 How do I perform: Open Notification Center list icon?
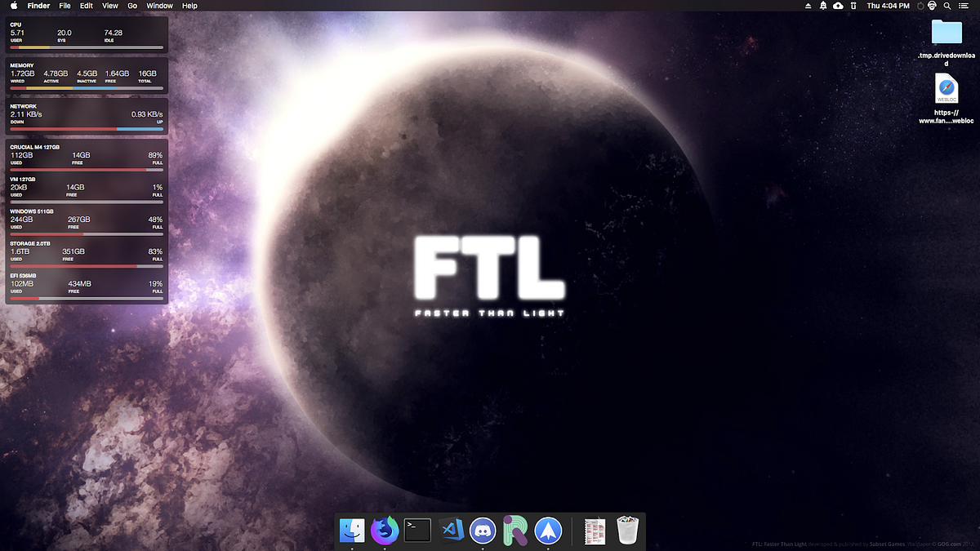[963, 6]
